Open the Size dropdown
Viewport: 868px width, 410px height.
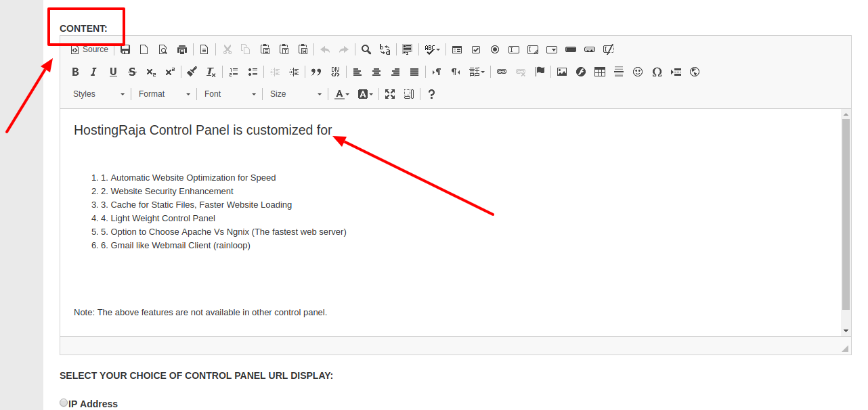296,94
